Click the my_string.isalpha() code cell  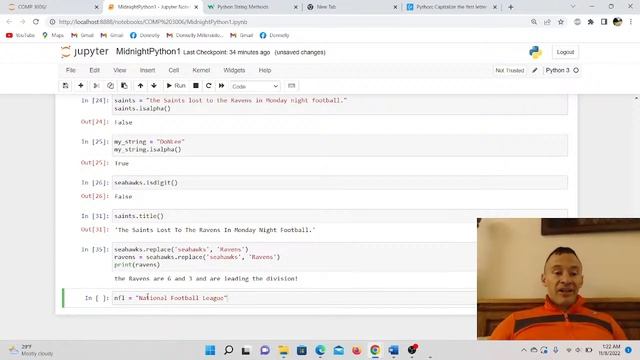pyautogui.click(x=340, y=145)
